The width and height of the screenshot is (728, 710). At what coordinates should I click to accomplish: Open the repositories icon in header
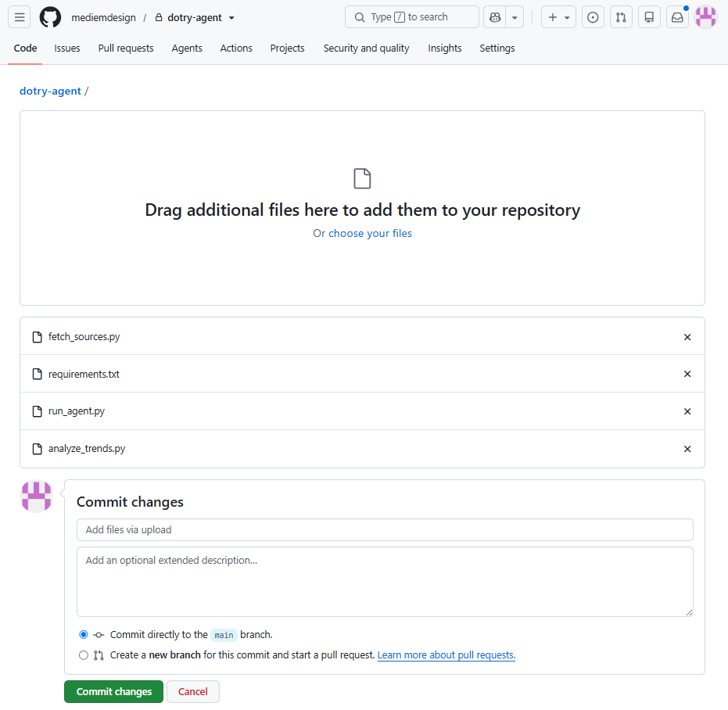click(x=649, y=17)
